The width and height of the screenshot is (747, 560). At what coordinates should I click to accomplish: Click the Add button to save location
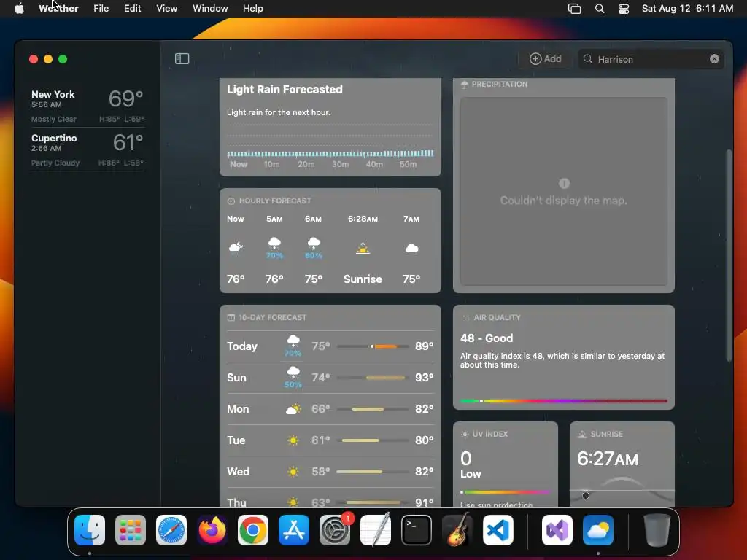pos(546,58)
